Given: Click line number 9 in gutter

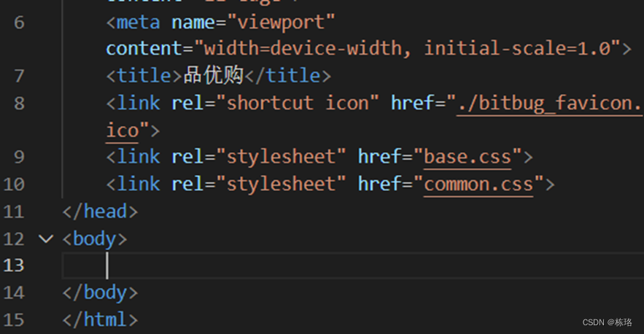Looking at the screenshot, I should [19, 157].
